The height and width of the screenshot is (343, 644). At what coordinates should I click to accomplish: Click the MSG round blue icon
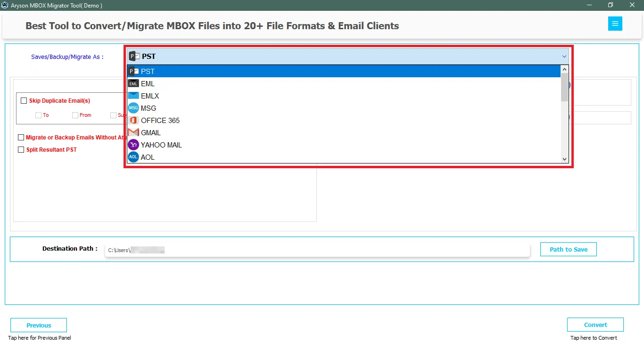133,108
